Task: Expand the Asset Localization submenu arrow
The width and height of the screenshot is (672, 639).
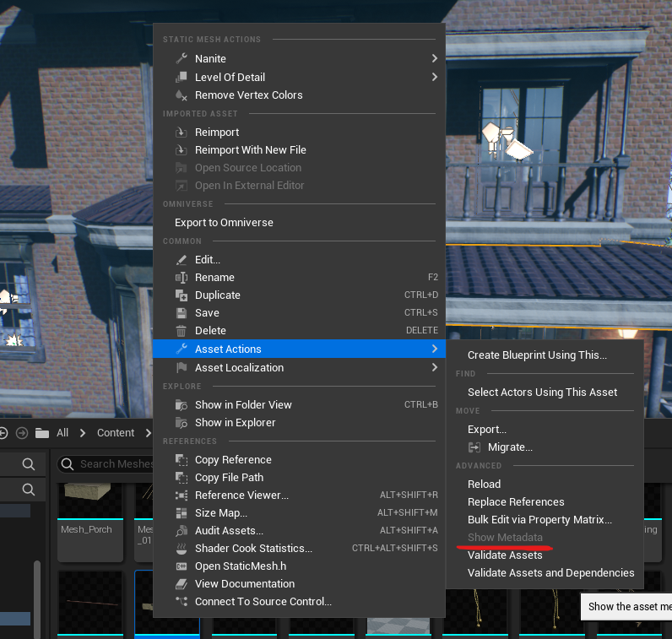Action: pos(435,367)
